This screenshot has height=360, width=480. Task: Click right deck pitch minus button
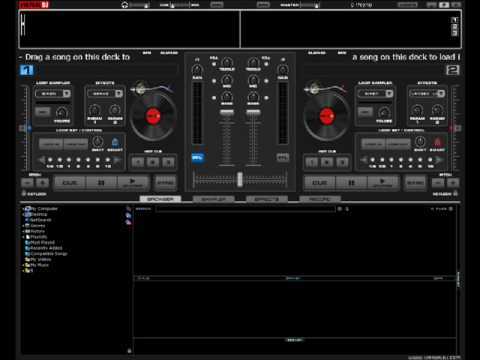438,183
